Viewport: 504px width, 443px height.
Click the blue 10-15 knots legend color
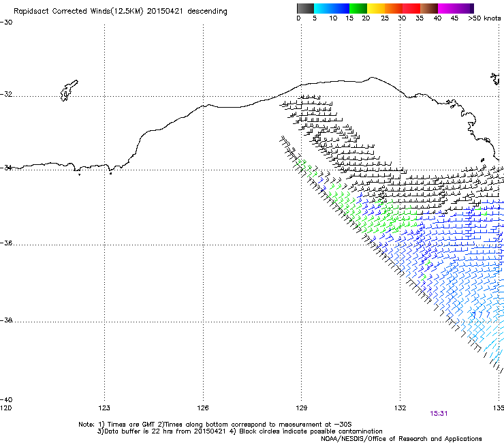[x=341, y=8]
